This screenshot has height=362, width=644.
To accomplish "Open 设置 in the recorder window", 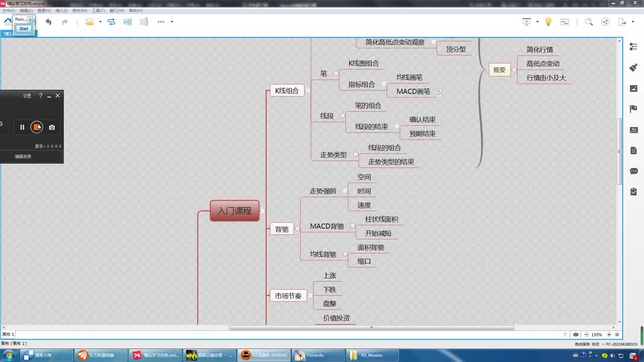I will pos(27,96).
